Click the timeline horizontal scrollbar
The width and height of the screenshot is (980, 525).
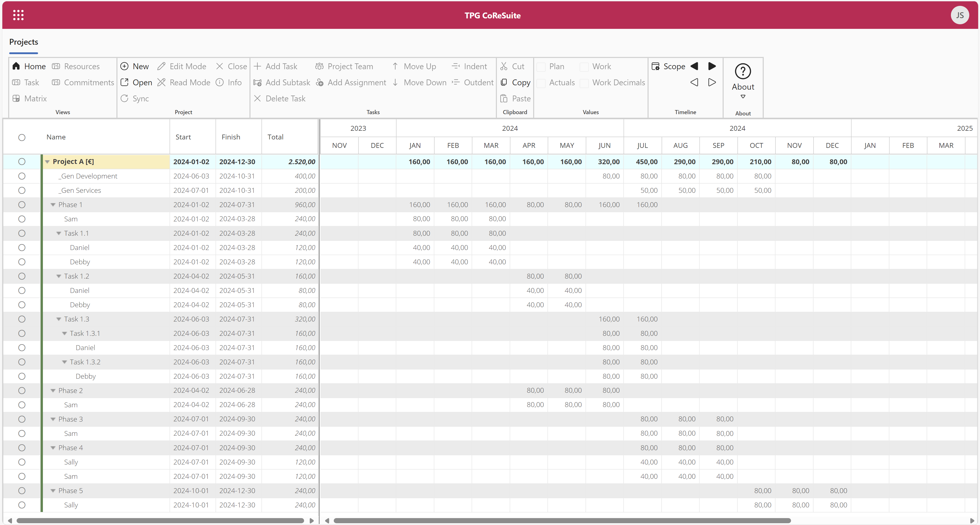click(562, 520)
